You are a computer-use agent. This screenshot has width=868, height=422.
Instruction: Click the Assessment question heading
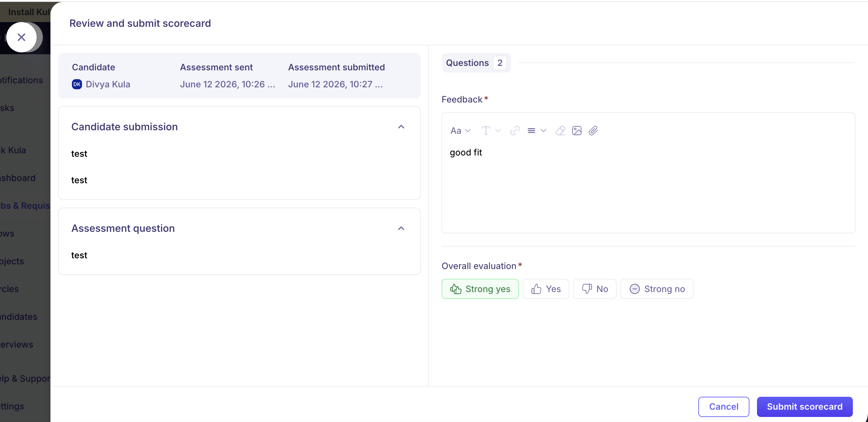[x=123, y=228]
